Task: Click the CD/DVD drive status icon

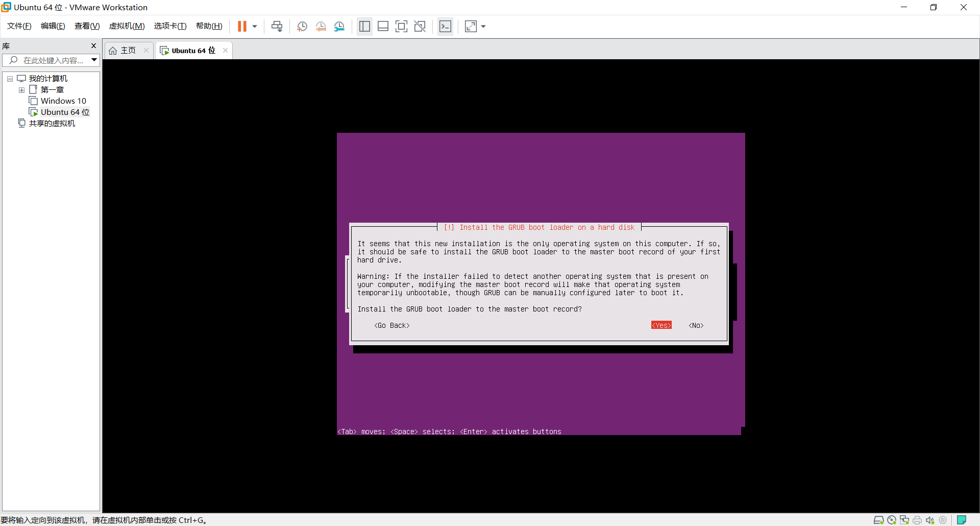Action: pyautogui.click(x=892, y=520)
